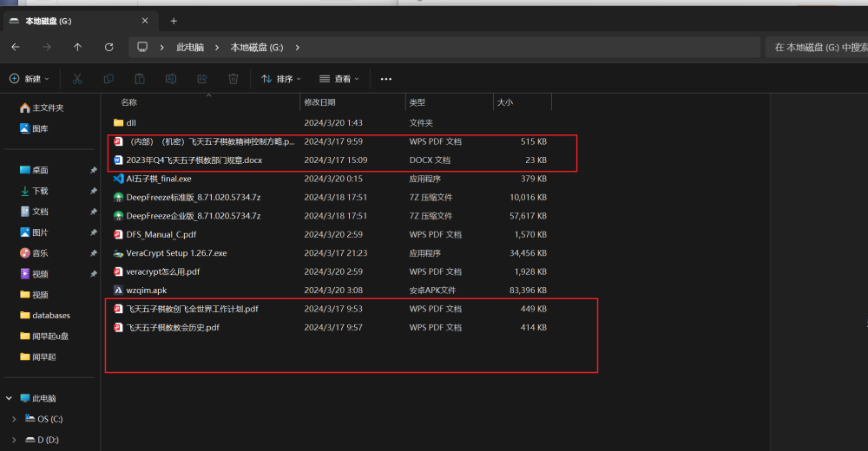Click the search box for 本地磁盘 (G:)

(816, 48)
